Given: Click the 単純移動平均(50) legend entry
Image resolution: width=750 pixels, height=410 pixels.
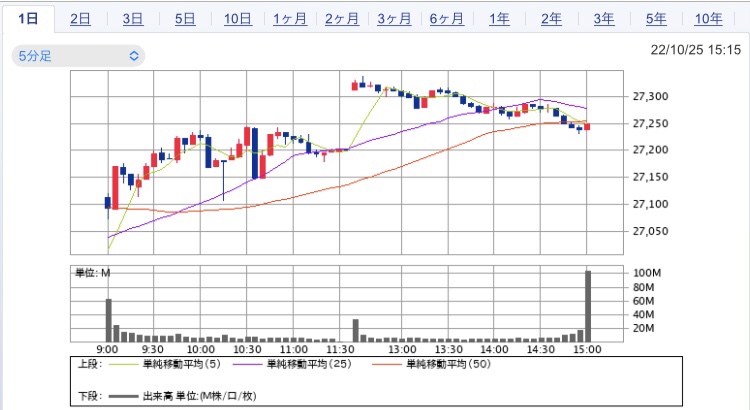Looking at the screenshot, I should 448,364.
